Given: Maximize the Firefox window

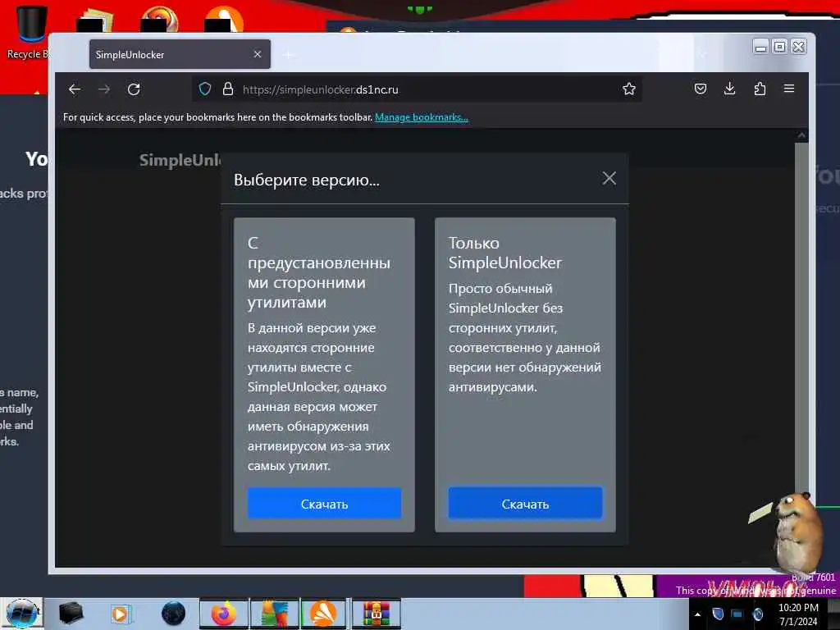Looking at the screenshot, I should click(x=779, y=47).
